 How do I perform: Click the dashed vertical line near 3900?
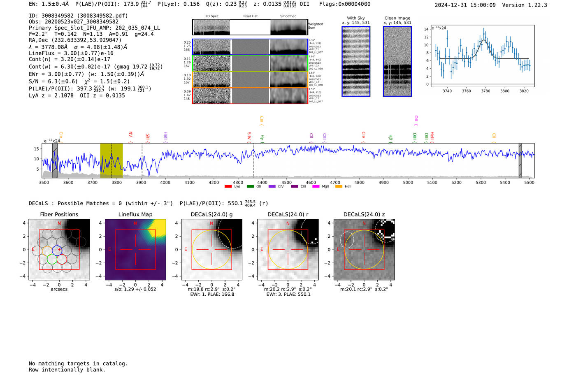pos(142,160)
